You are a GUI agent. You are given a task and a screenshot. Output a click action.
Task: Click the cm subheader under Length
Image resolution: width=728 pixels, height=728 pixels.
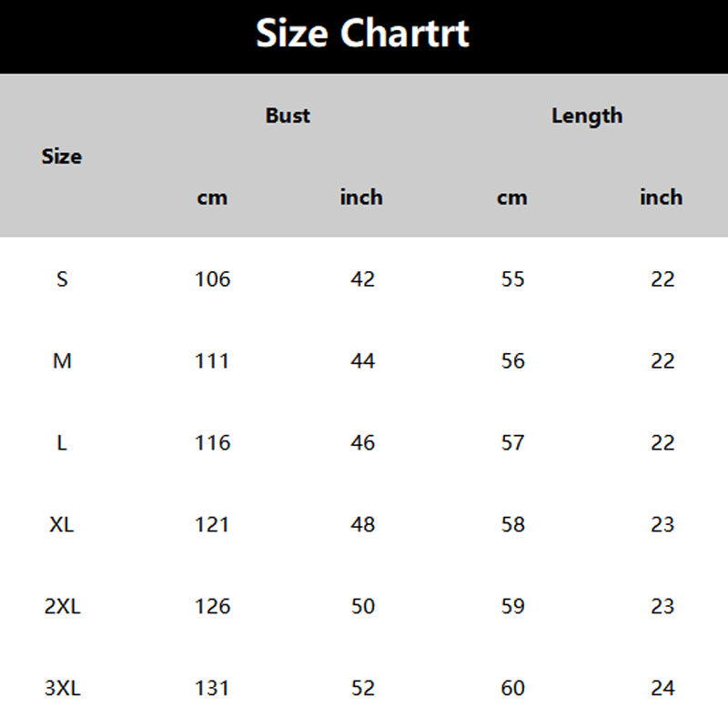coord(512,197)
